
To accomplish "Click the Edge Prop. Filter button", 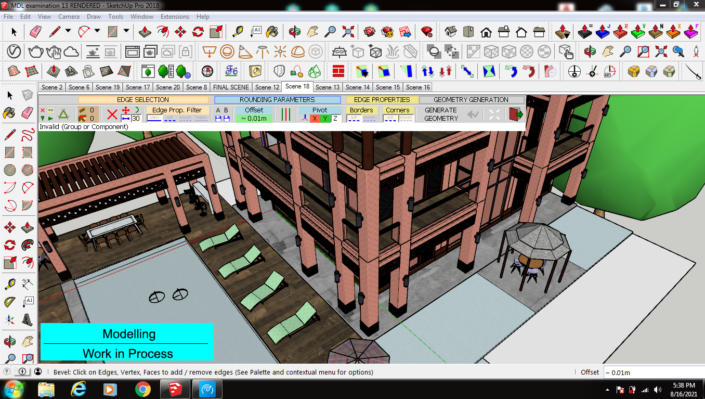I will point(176,110).
